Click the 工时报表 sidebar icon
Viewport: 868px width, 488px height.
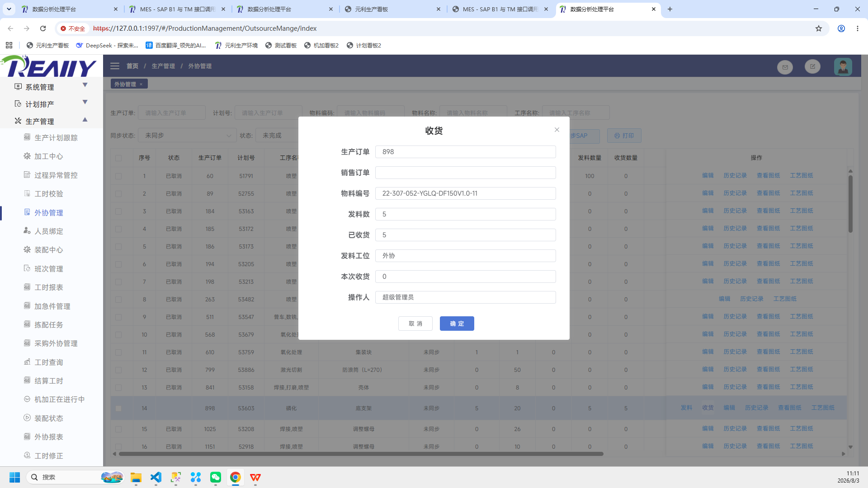pyautogui.click(x=27, y=287)
